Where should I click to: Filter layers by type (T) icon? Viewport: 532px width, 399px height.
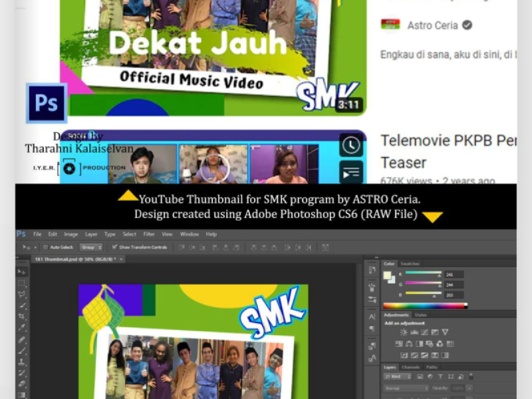tap(439, 377)
